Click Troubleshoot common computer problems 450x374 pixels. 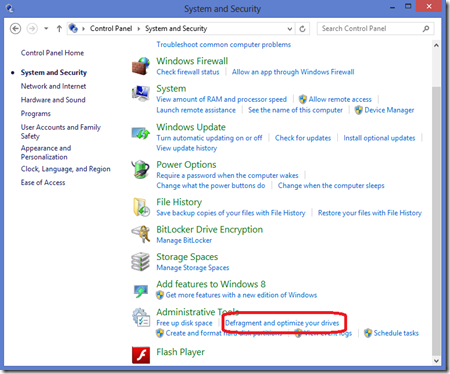(x=224, y=45)
